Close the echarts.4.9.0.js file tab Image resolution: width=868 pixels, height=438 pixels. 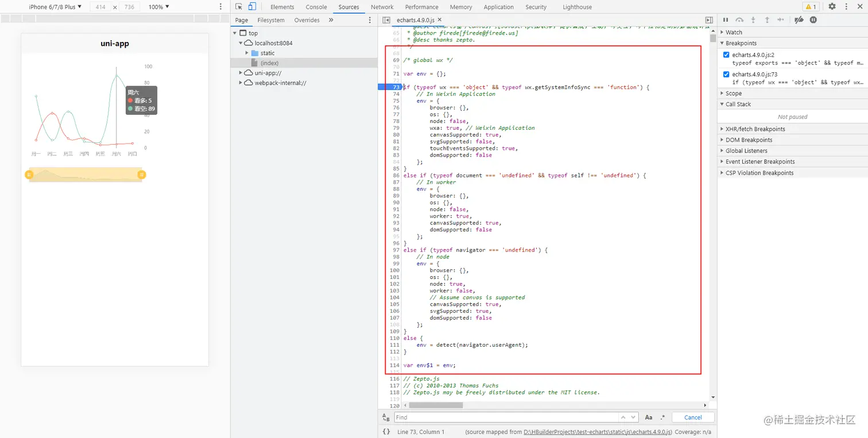[440, 20]
